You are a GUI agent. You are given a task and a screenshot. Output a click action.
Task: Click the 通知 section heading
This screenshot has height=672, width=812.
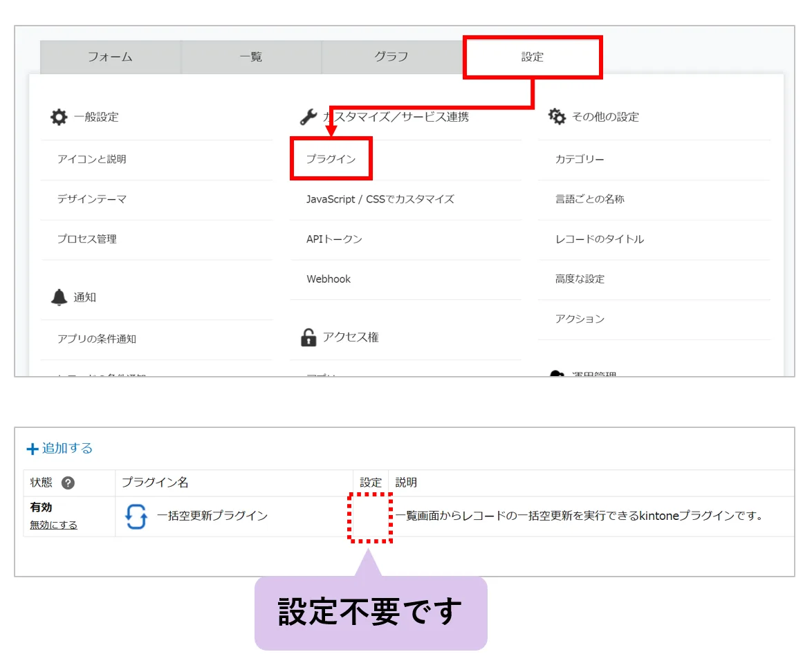(85, 297)
